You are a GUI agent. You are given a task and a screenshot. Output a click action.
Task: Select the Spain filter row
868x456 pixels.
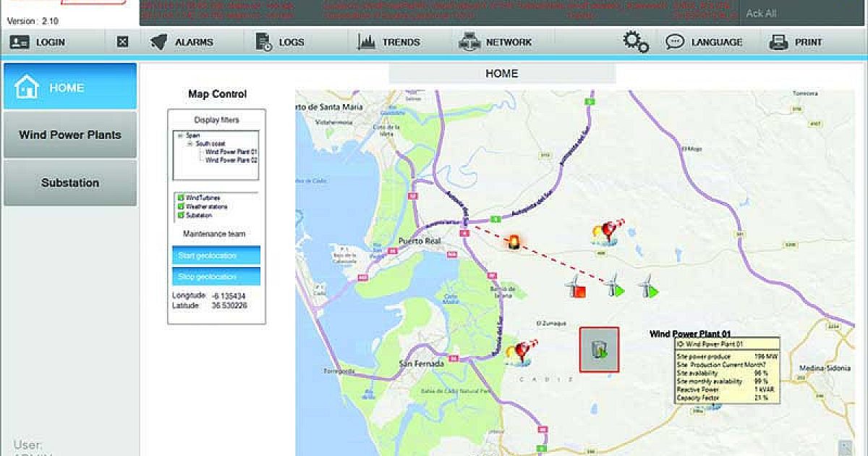[192, 135]
